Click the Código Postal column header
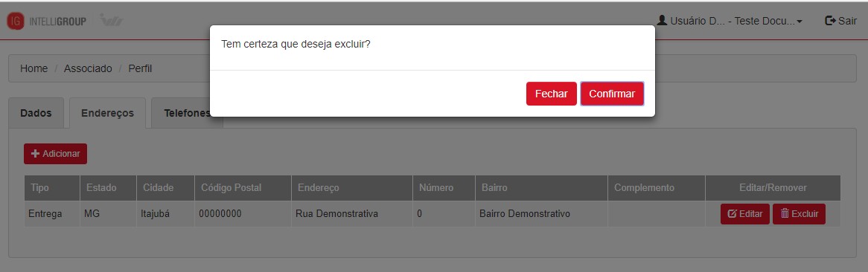The height and width of the screenshot is (272, 868). (230, 188)
